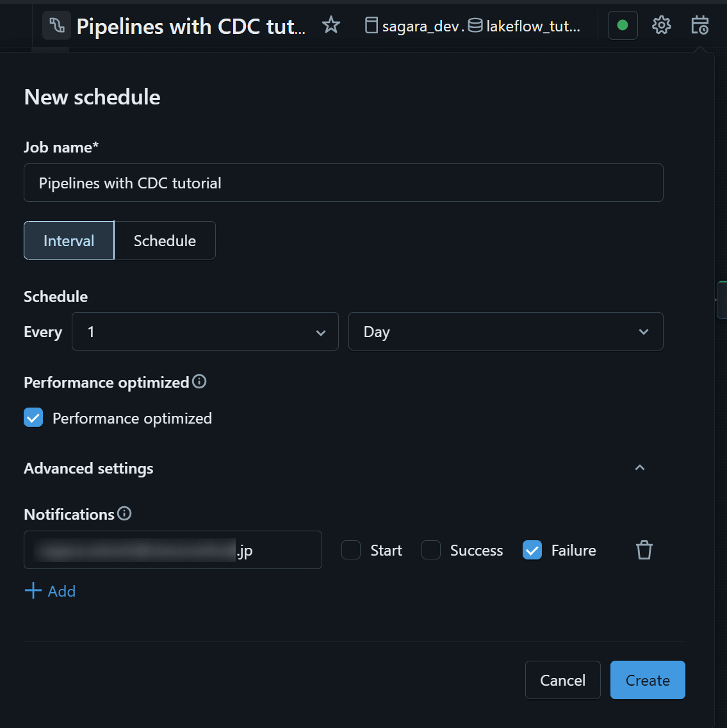The image size is (727, 728).
Task: Show info icon next to Notifications
Action: click(x=125, y=513)
